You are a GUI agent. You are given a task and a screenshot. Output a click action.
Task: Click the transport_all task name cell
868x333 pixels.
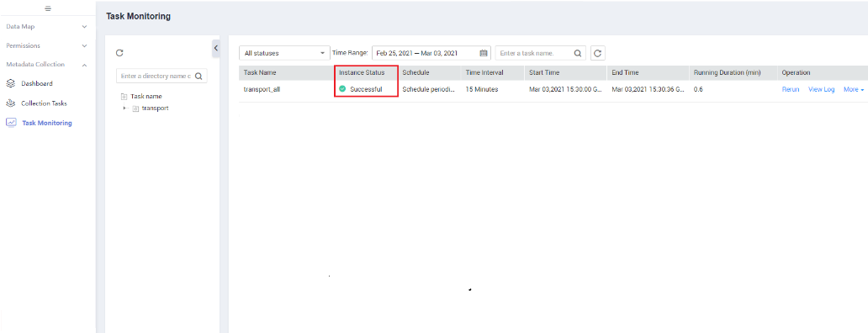[262, 89]
